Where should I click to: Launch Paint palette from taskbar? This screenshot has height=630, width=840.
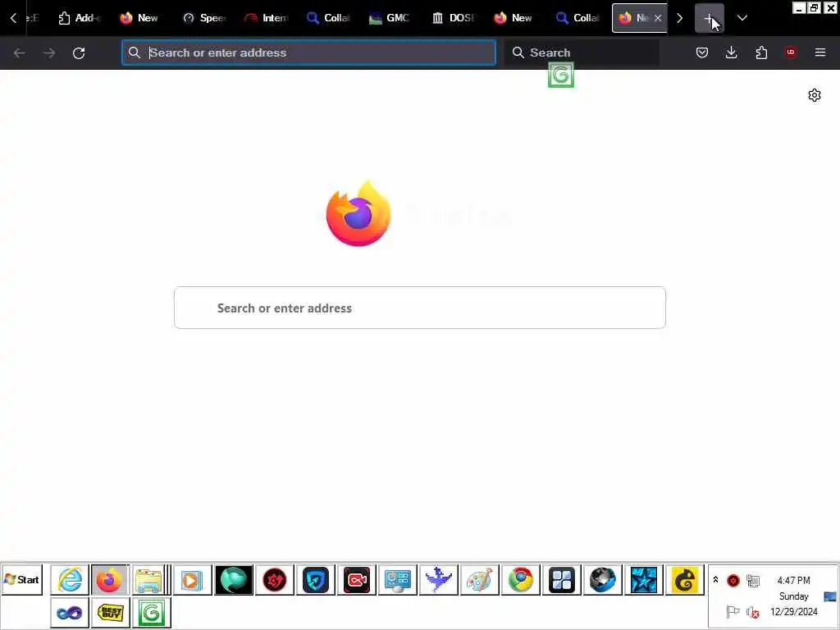tap(479, 580)
